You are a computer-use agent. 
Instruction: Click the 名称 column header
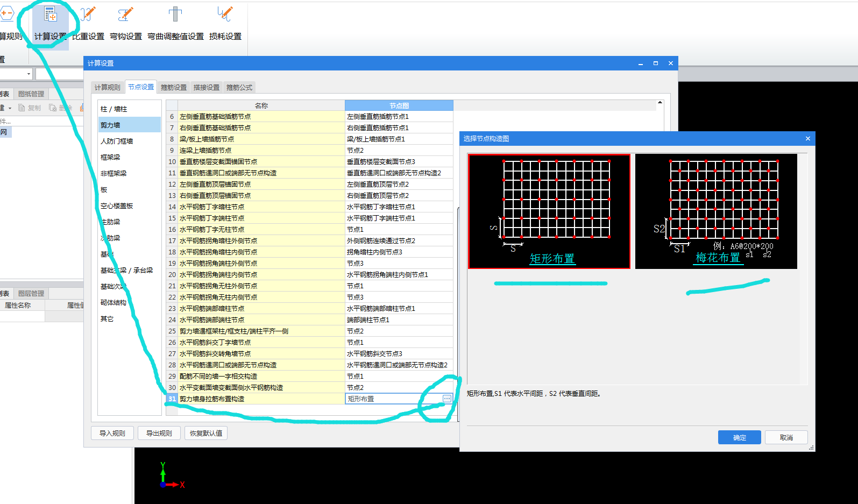[x=261, y=105]
